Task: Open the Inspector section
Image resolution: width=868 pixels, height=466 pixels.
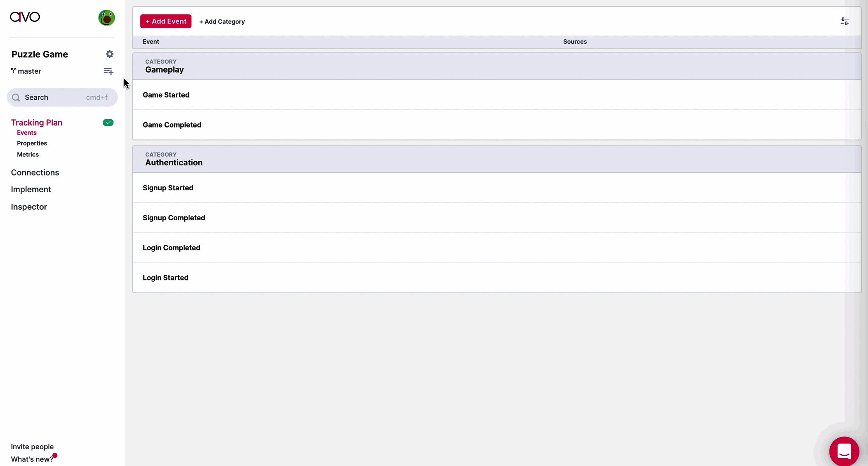Action: point(29,207)
